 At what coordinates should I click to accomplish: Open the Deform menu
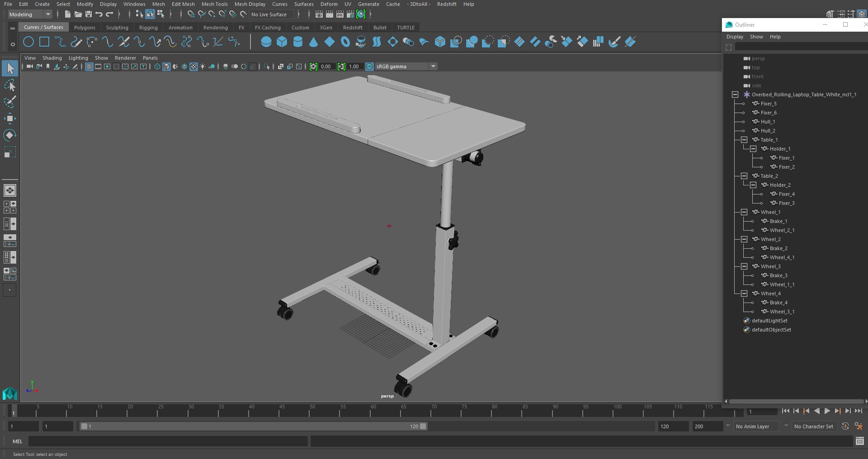click(329, 4)
